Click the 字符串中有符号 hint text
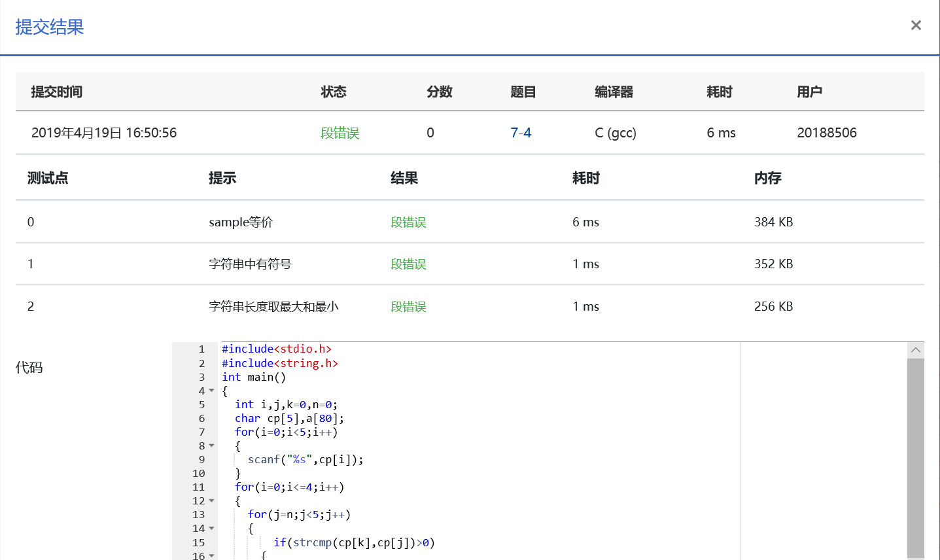This screenshot has height=560, width=940. click(x=250, y=264)
